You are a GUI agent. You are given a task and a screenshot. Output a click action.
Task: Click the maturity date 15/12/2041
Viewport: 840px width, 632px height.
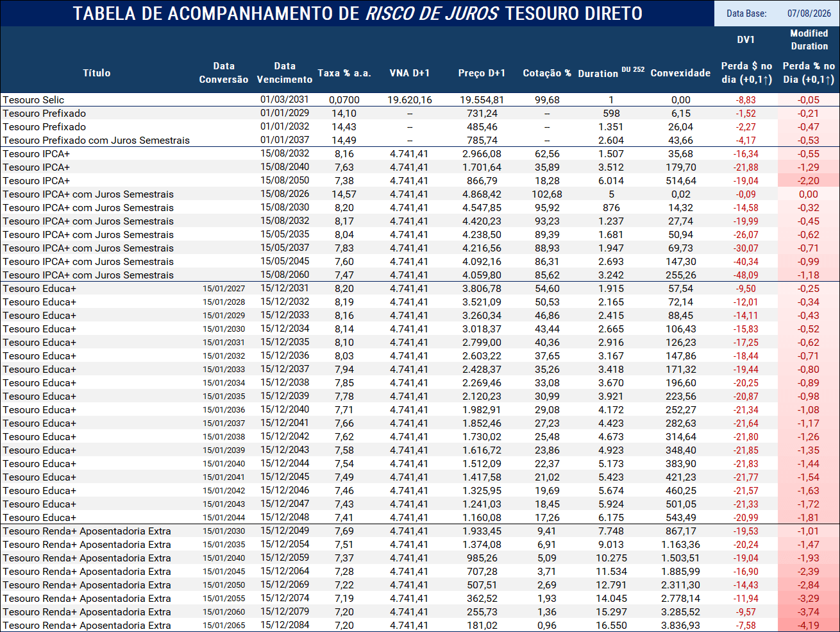(285, 423)
